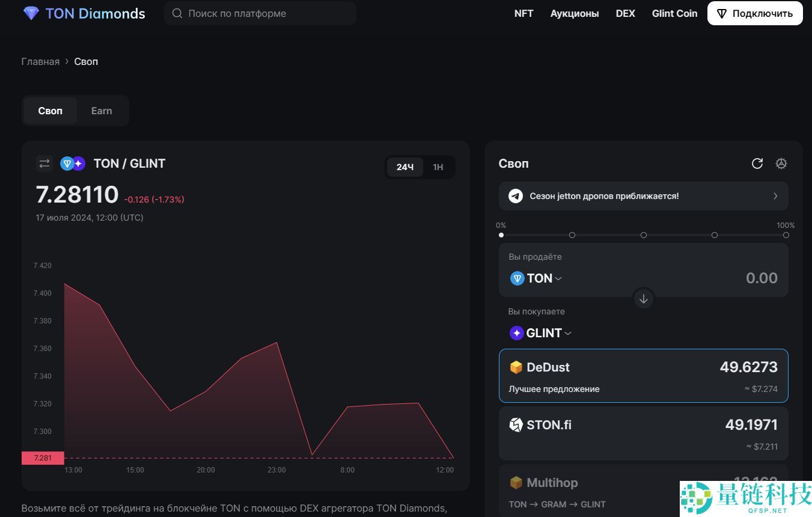812x517 pixels.
Task: Open the Аукционы menu item
Action: [x=575, y=13]
